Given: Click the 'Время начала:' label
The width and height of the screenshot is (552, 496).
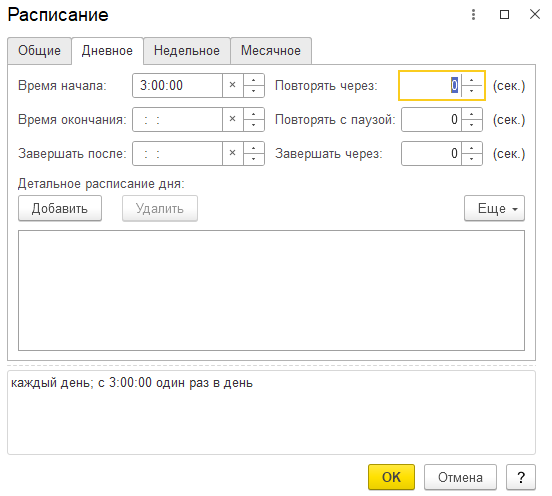Looking at the screenshot, I should [x=62, y=86].
